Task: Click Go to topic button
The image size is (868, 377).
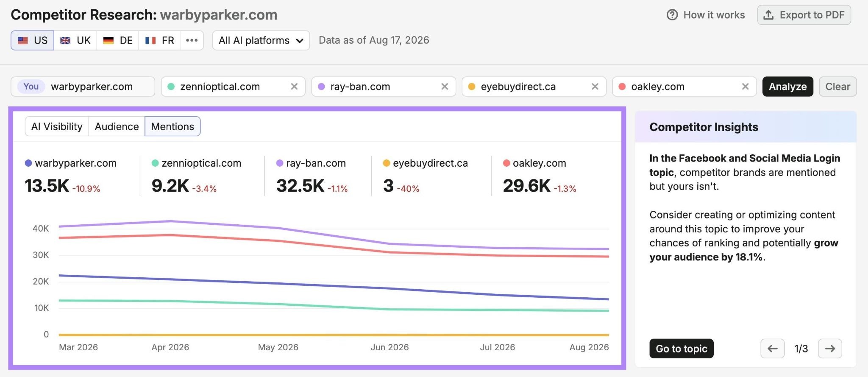Action: 682,349
